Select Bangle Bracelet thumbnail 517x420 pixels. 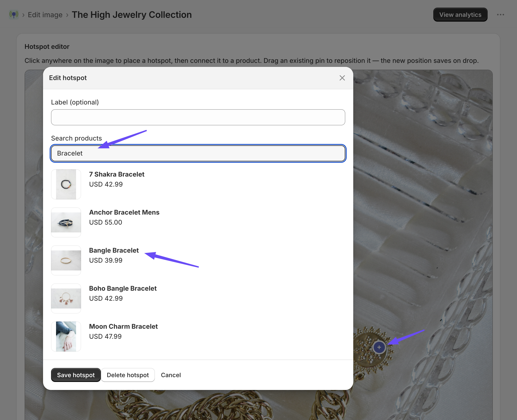pyautogui.click(x=66, y=260)
